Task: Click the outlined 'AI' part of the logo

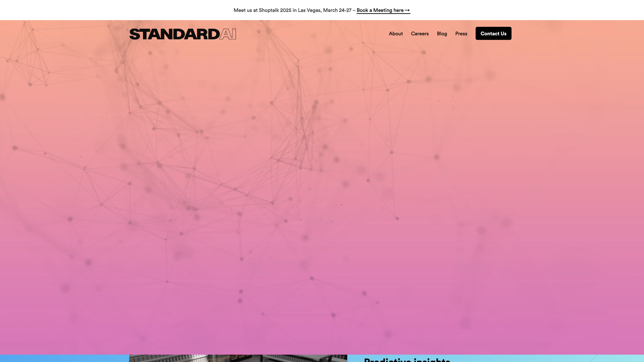Action: pos(228,34)
